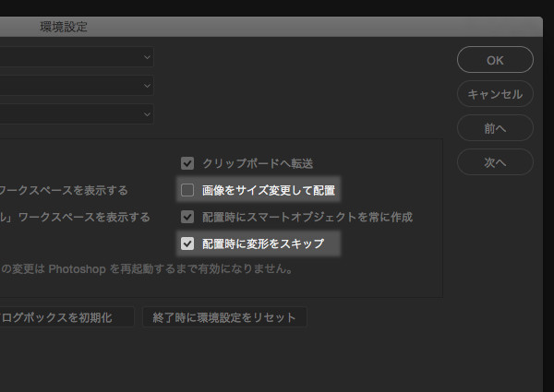554x392 pixels.
Task: Go to previous section with 前へ
Action: 495,128
